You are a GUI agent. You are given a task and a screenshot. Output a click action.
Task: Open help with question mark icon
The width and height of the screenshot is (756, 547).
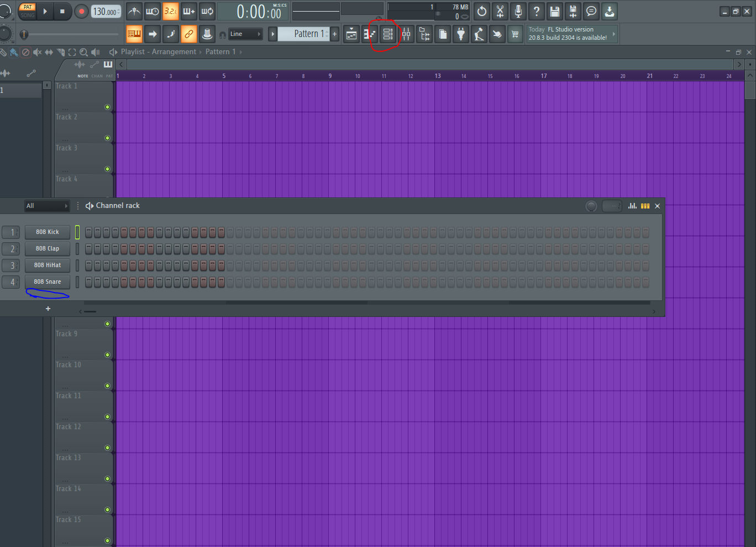[x=537, y=11]
